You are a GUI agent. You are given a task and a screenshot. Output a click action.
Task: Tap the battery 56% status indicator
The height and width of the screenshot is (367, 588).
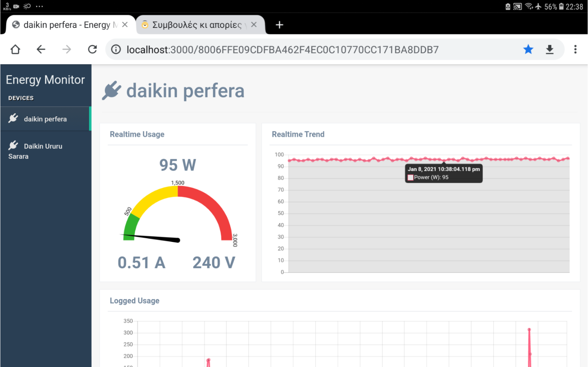pyautogui.click(x=553, y=7)
